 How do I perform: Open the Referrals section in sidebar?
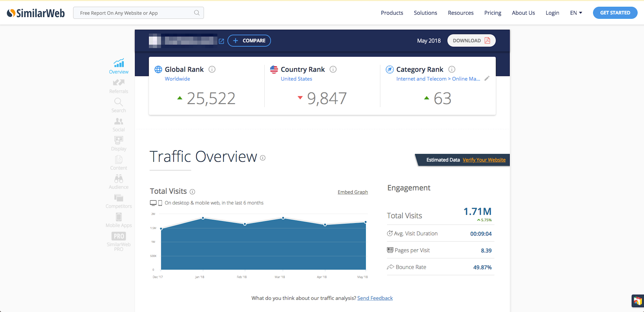point(118,86)
